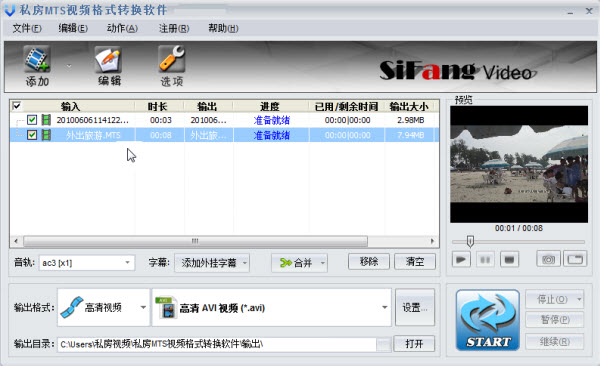Click the SiFang Video logo
This screenshot has width=600, height=366.
point(458,71)
